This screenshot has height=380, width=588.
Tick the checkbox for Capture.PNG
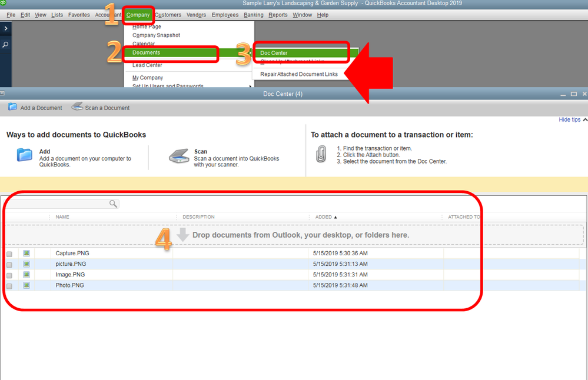(x=9, y=254)
